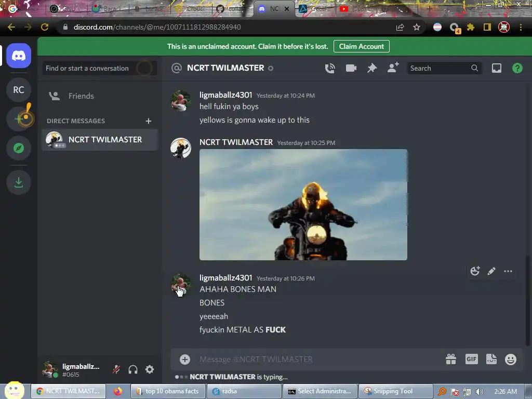Open top 10 obama facts taskbar item
Image resolution: width=532 pixels, height=399 pixels.
coord(168,391)
